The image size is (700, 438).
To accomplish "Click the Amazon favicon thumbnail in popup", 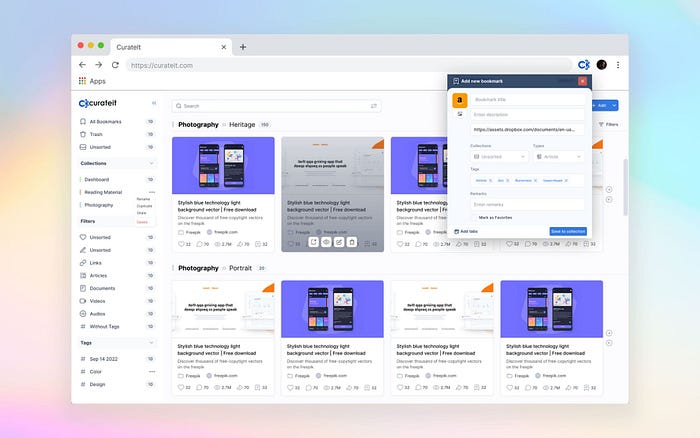I will pyautogui.click(x=460, y=100).
